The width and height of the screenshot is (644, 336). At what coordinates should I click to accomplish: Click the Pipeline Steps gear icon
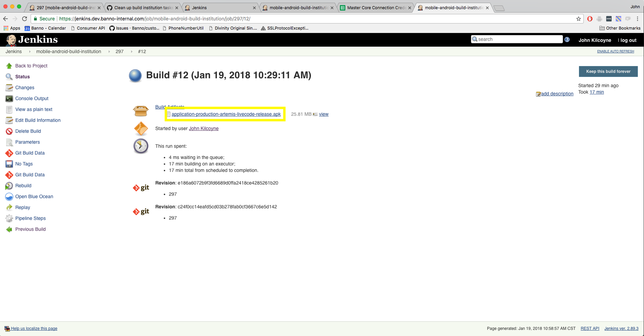[9, 218]
